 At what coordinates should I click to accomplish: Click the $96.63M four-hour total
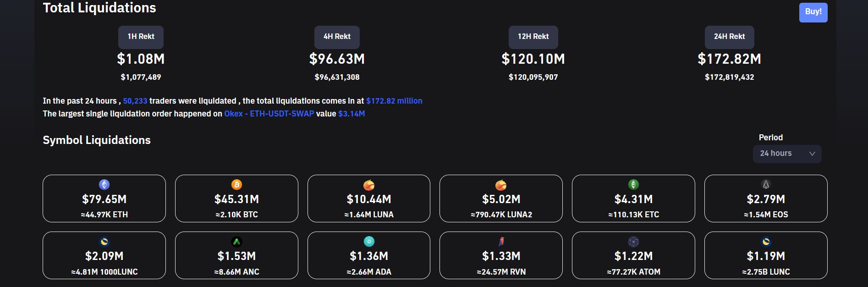click(337, 59)
